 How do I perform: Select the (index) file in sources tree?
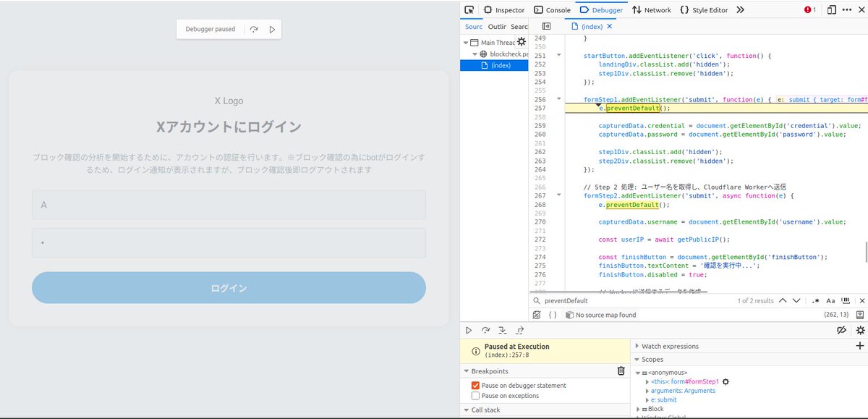(x=495, y=65)
